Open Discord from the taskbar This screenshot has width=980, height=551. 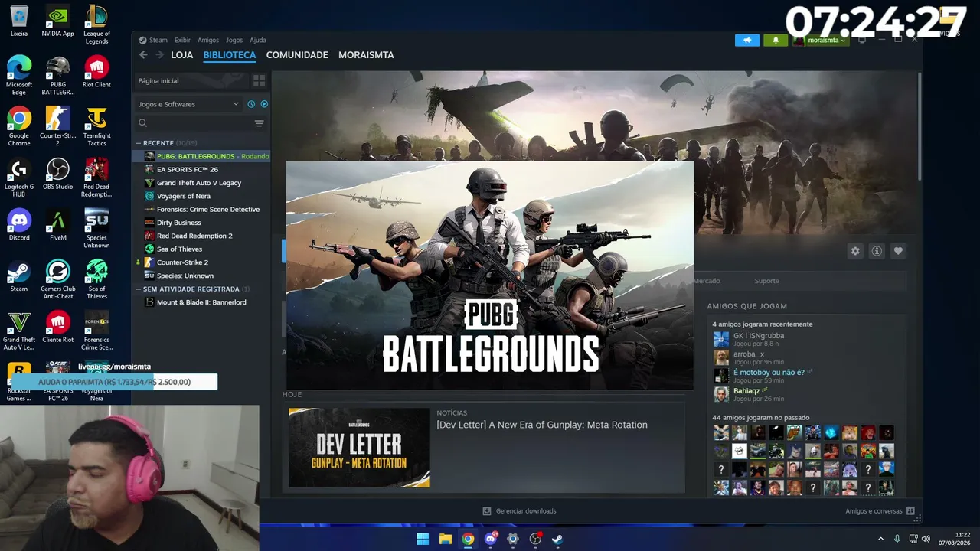(491, 539)
